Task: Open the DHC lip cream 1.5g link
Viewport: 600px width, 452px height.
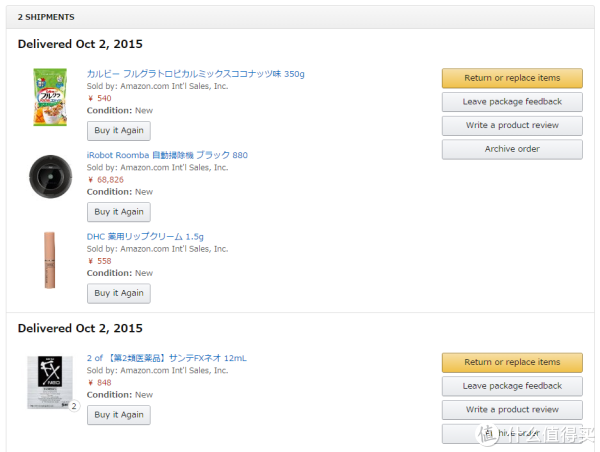Action: click(145, 237)
